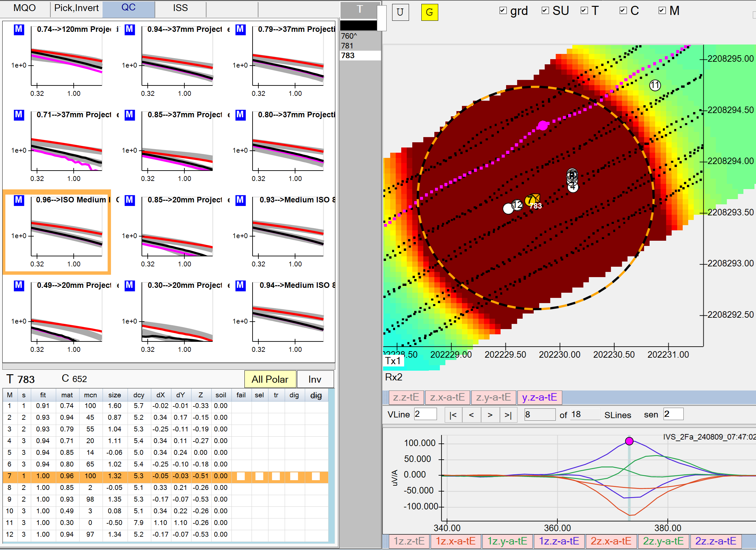
Task: Uncheck the grd checkbox
Action: coord(503,11)
